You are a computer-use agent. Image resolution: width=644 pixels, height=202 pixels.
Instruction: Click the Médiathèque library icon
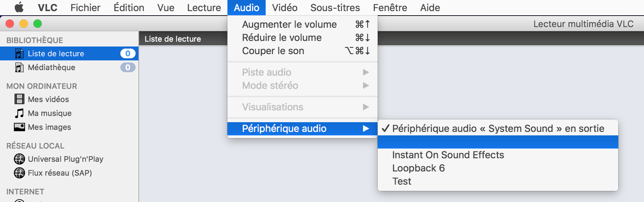tap(19, 67)
